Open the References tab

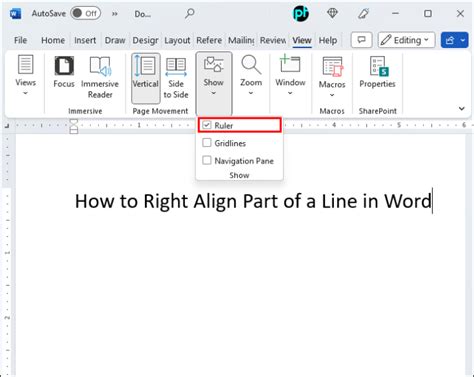[x=209, y=40]
